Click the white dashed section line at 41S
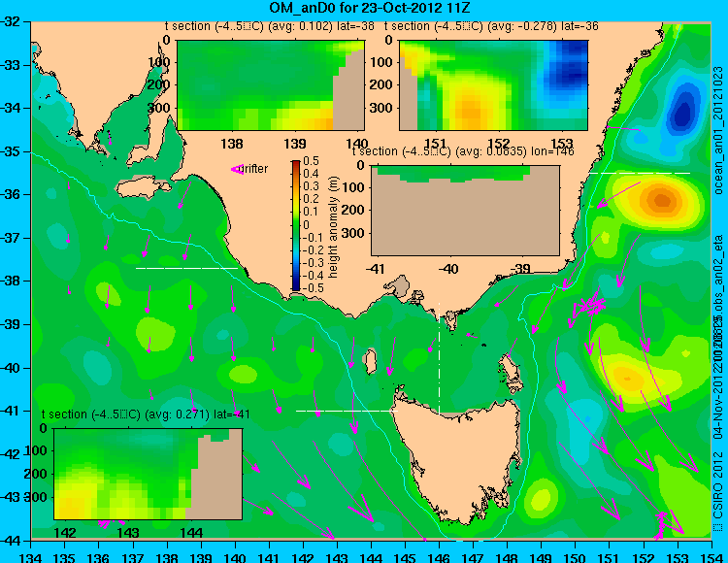This screenshot has width=728, height=563. (x=347, y=411)
